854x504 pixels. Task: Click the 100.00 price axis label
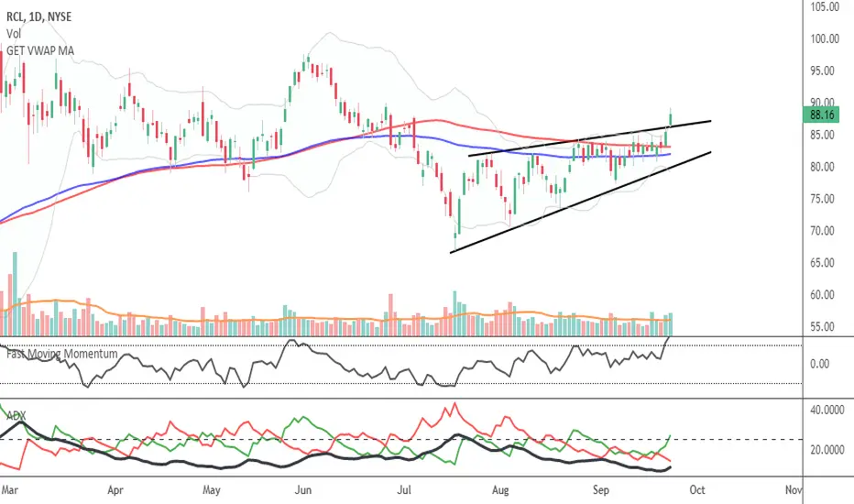point(825,38)
